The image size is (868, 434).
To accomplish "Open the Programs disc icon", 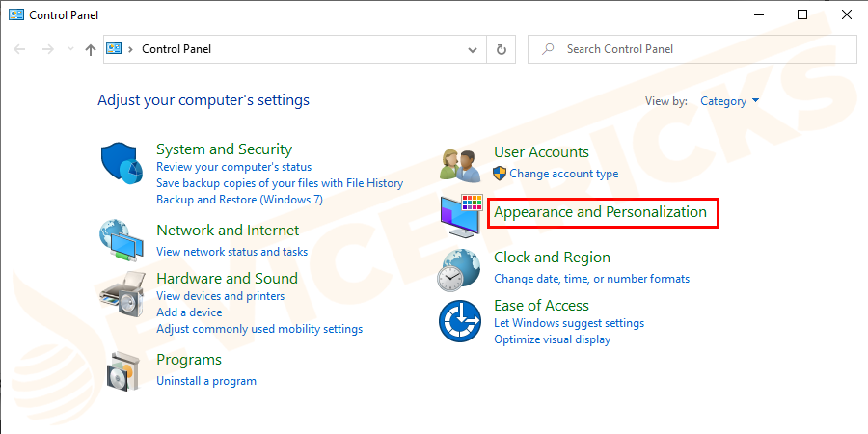I will [x=122, y=372].
